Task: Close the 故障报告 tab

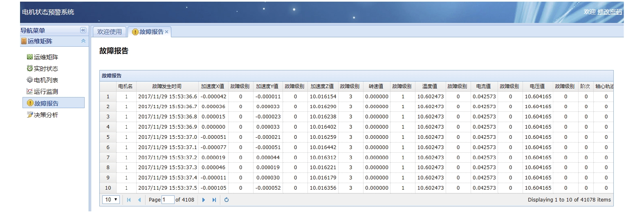Action: click(167, 32)
